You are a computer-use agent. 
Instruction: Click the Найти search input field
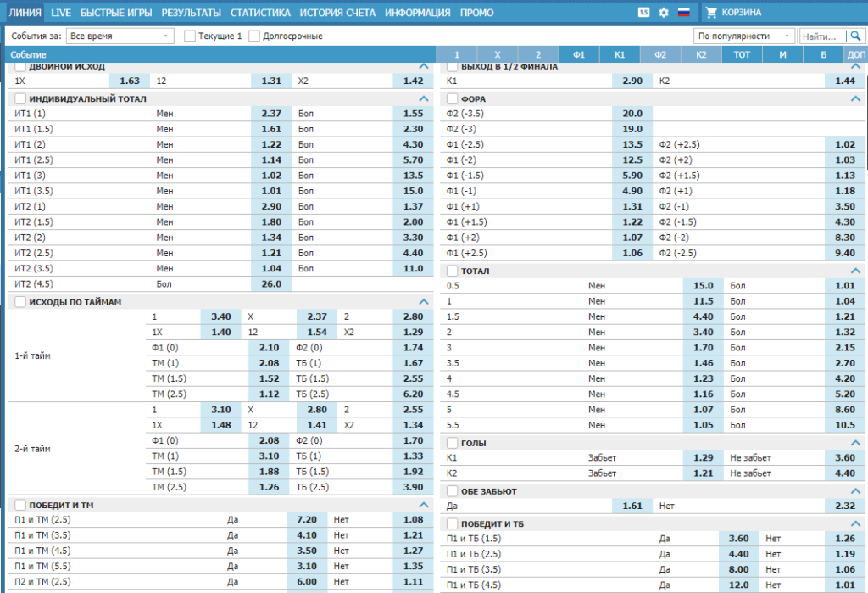click(x=822, y=36)
